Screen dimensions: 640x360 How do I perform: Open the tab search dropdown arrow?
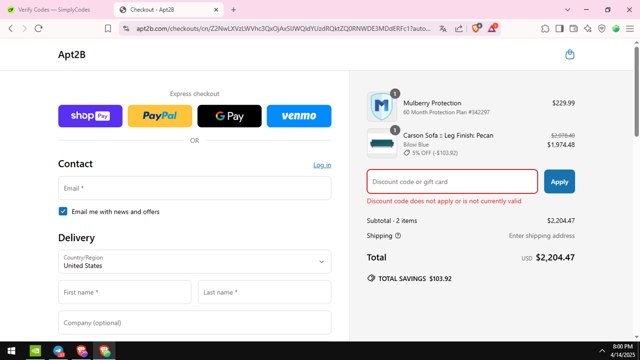pos(567,9)
